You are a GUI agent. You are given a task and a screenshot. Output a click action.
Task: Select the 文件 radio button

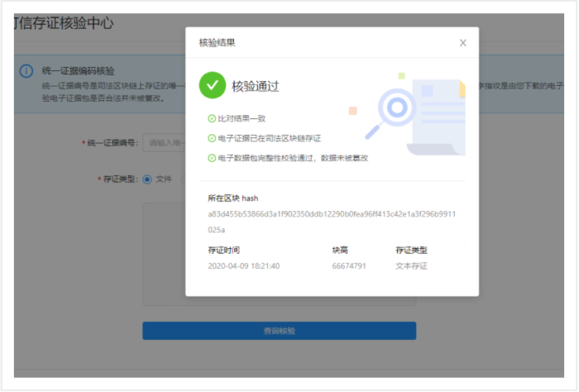147,179
